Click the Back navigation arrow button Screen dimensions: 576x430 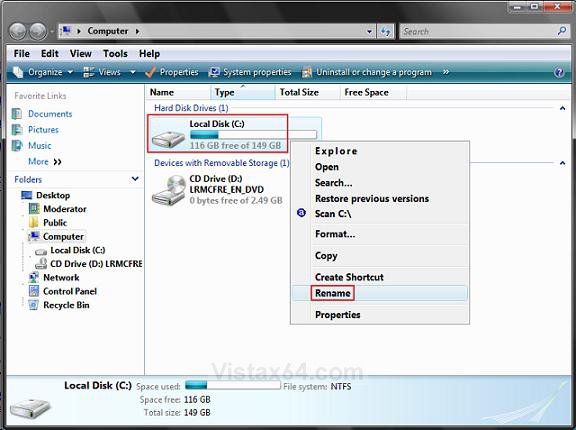pos(17,32)
